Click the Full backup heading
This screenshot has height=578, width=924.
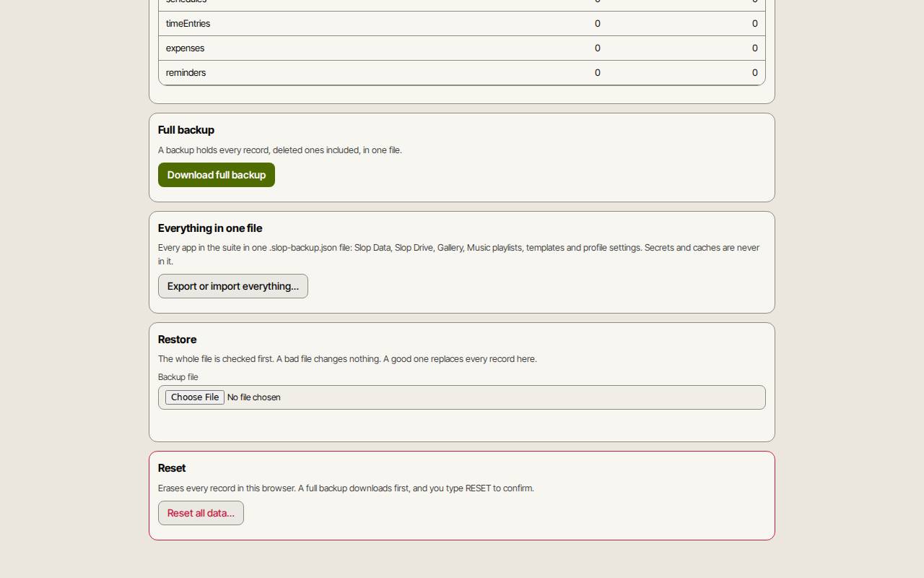click(x=186, y=130)
